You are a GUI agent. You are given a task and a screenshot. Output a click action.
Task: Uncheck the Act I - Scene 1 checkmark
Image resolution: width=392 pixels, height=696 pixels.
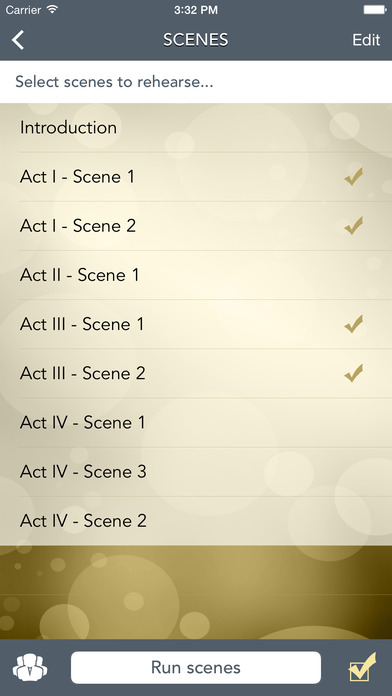[x=354, y=177]
